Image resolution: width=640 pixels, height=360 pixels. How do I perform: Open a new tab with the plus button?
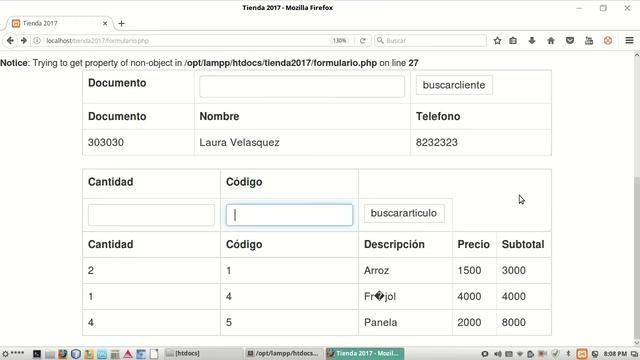(x=121, y=23)
